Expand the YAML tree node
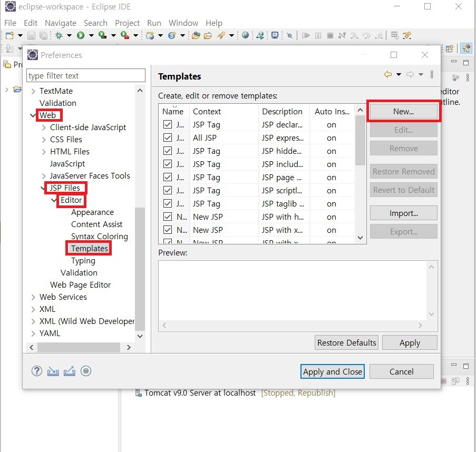Viewport: 476px width, 452px height. point(33,333)
